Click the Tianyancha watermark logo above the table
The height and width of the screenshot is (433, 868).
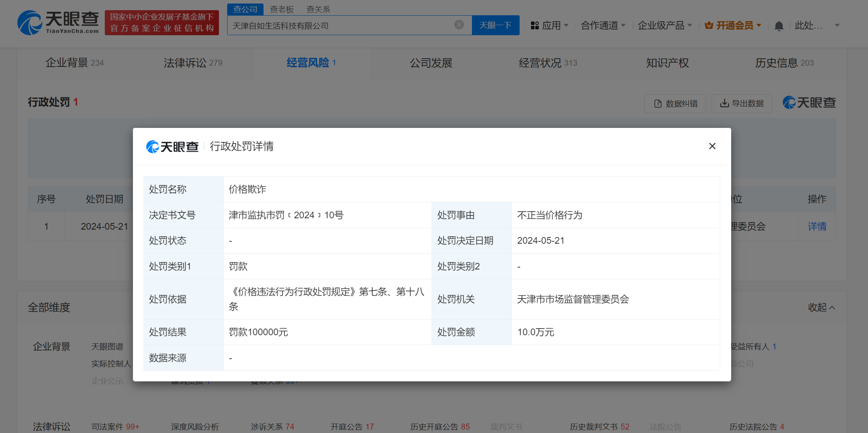point(809,102)
